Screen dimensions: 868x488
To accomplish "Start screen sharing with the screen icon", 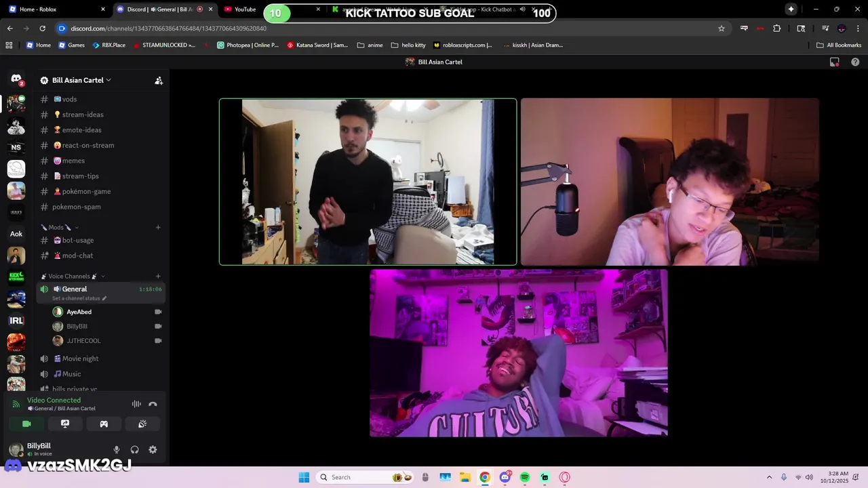I will (x=65, y=424).
